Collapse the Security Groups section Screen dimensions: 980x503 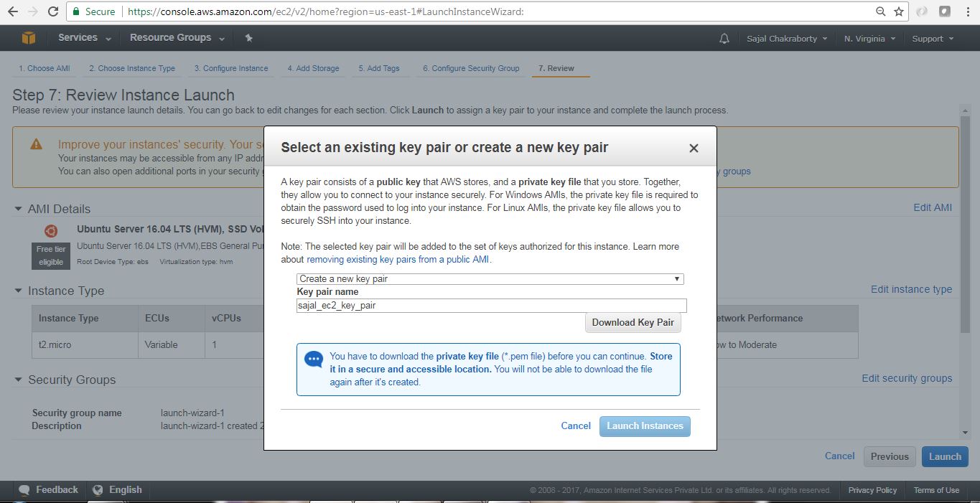(18, 380)
